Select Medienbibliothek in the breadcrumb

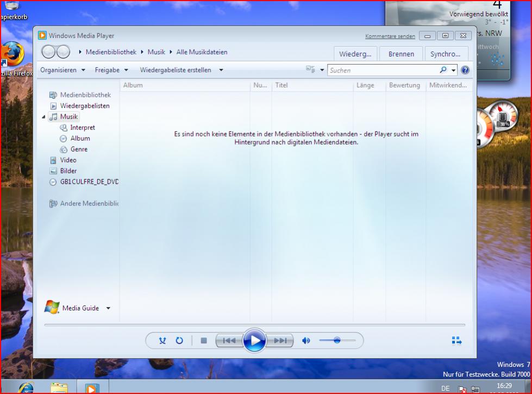[x=111, y=52]
